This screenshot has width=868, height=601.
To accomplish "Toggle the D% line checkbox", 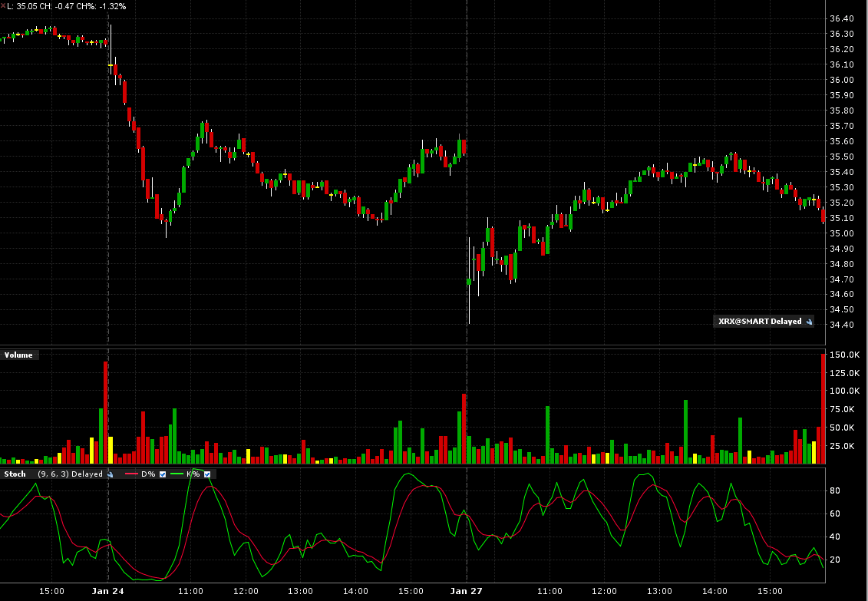I will (x=163, y=474).
